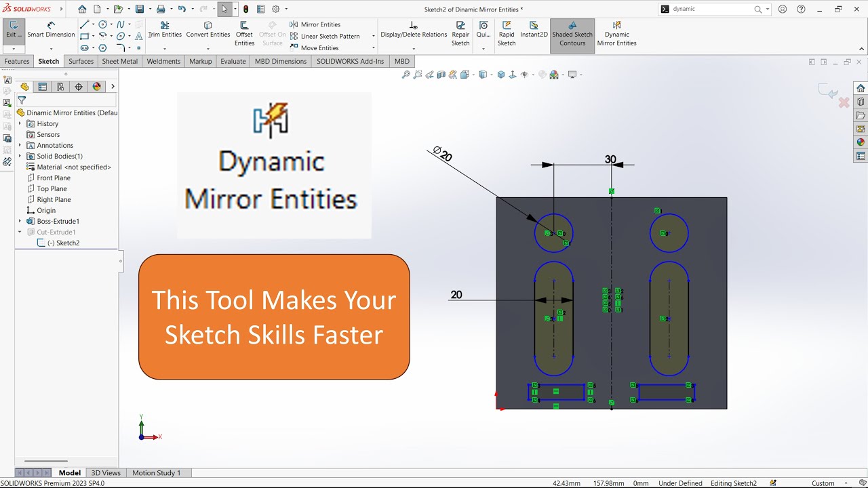Select Origin in feature tree
This screenshot has width=868, height=488.
[41, 211]
